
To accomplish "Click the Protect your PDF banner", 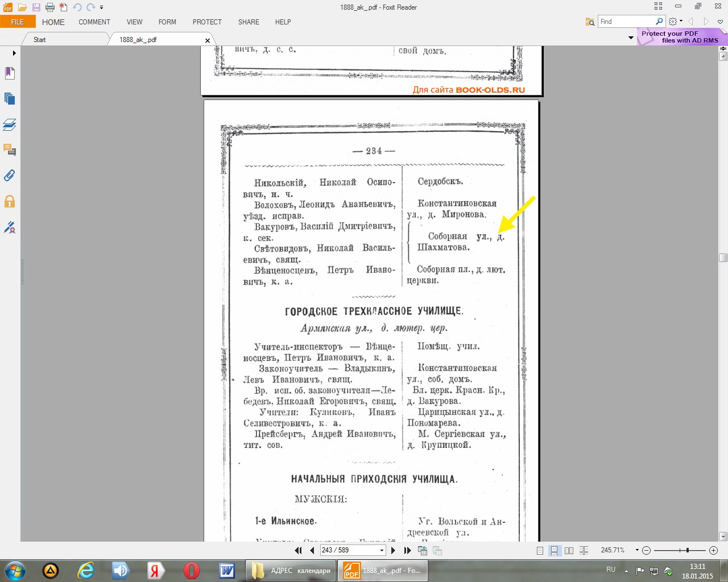I will 680,37.
